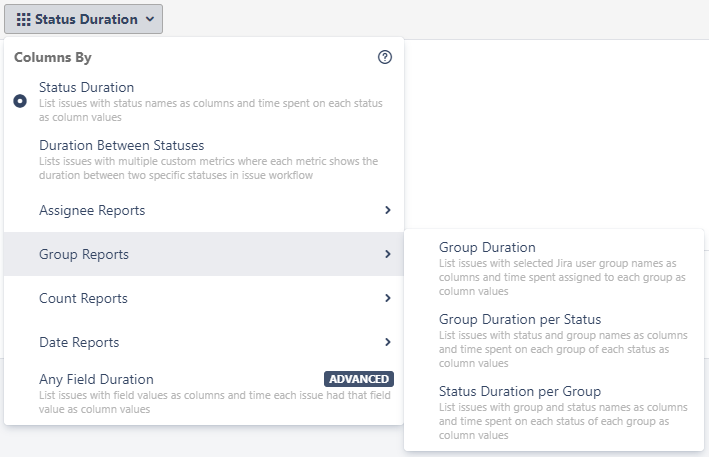709x457 pixels.
Task: Open the help question mark icon
Action: [x=385, y=58]
